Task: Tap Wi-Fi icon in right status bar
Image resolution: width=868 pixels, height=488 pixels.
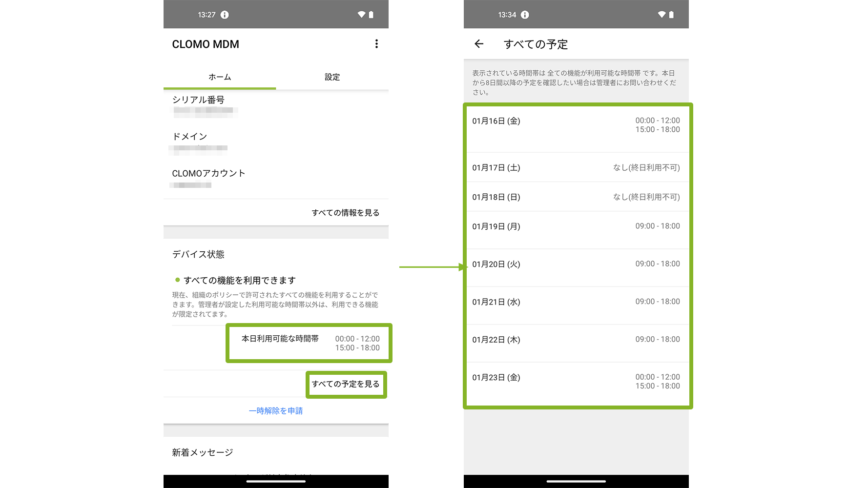Action: pyautogui.click(x=661, y=15)
